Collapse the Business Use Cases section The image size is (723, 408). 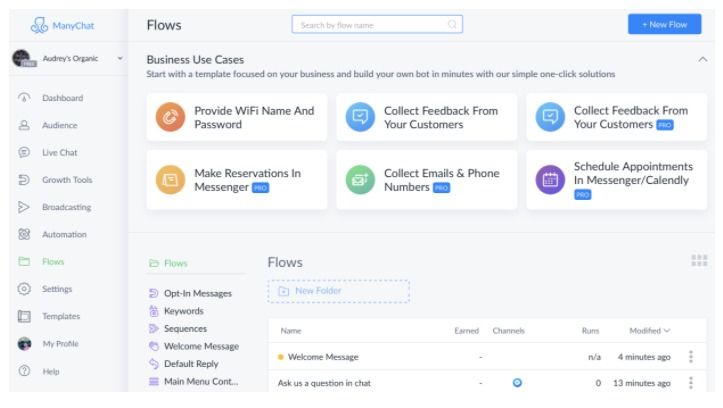coord(702,59)
